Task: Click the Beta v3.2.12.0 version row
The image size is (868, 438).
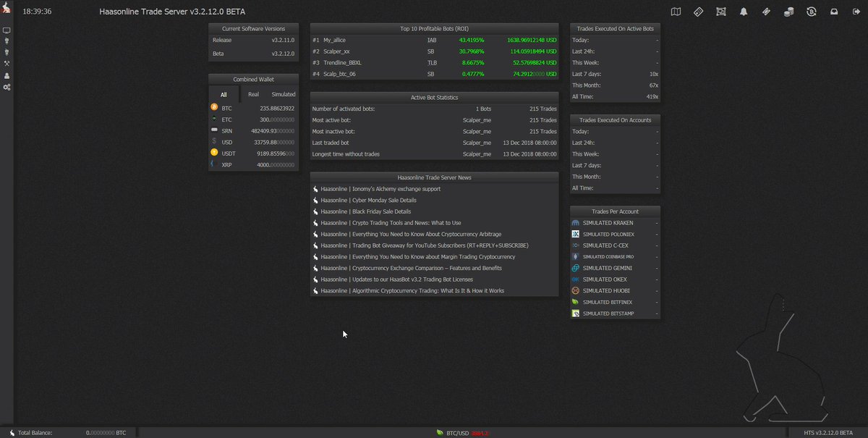Action: coord(253,54)
